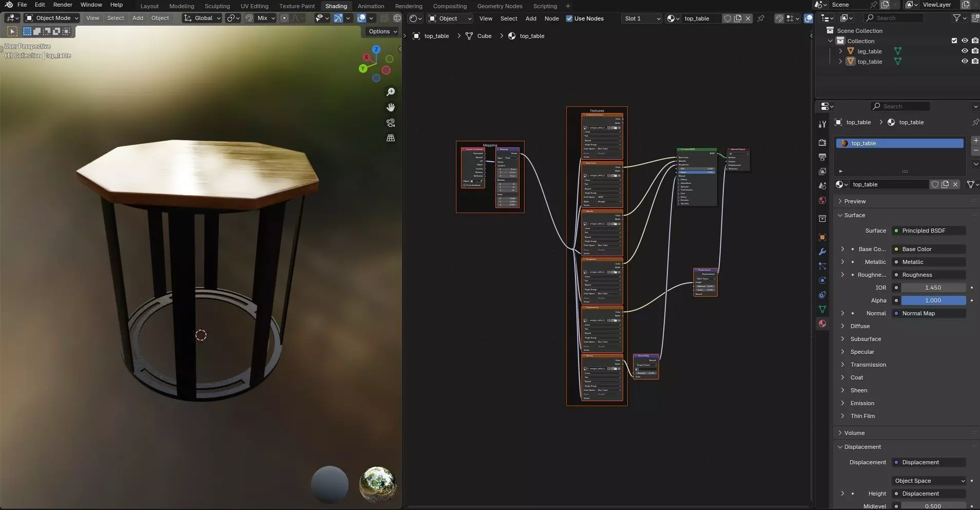Duplicate material icon in node editor header

tap(738, 18)
